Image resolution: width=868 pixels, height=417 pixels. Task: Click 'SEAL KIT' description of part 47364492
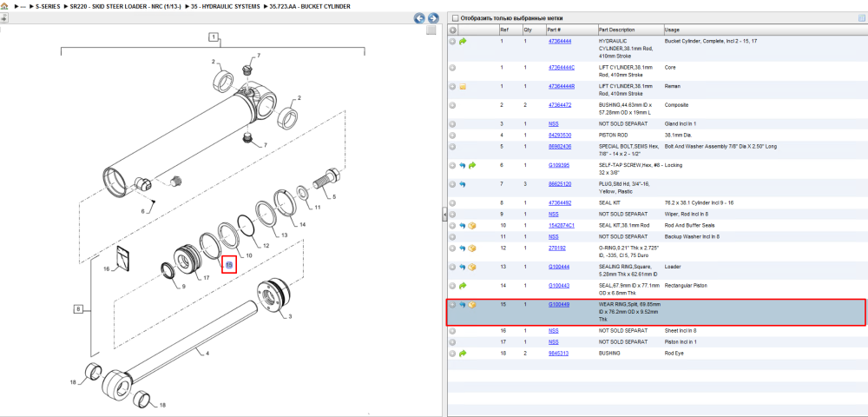click(x=610, y=203)
